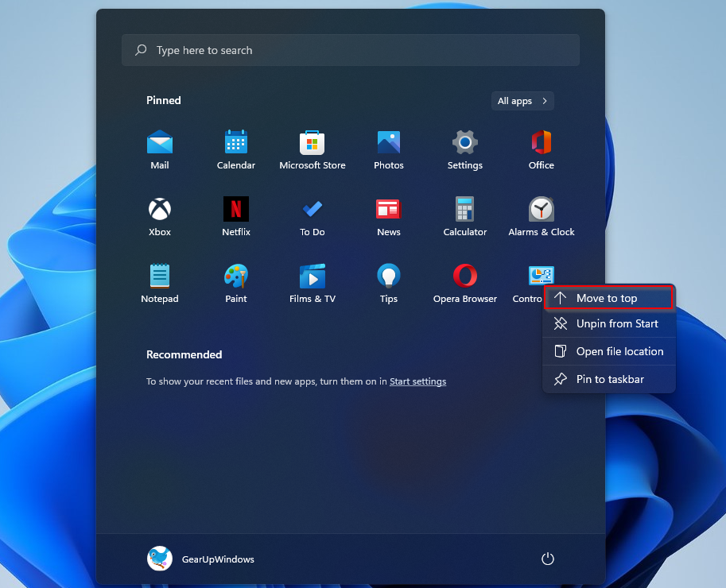
Task: Pin Control Panel to taskbar
Action: 608,379
